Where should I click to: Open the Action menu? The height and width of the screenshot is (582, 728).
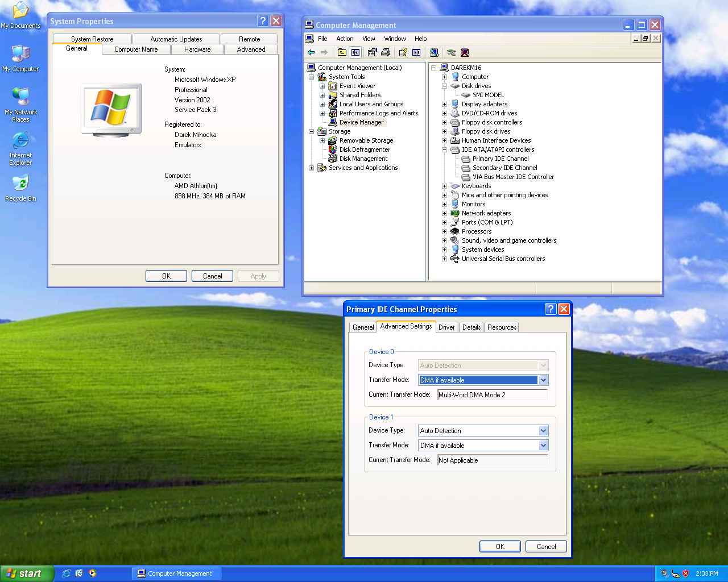coord(345,39)
